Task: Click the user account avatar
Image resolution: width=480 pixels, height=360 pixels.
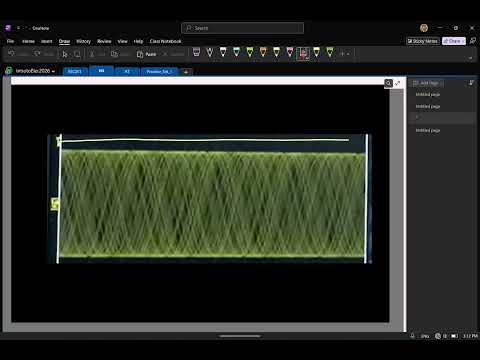Action: [424, 28]
